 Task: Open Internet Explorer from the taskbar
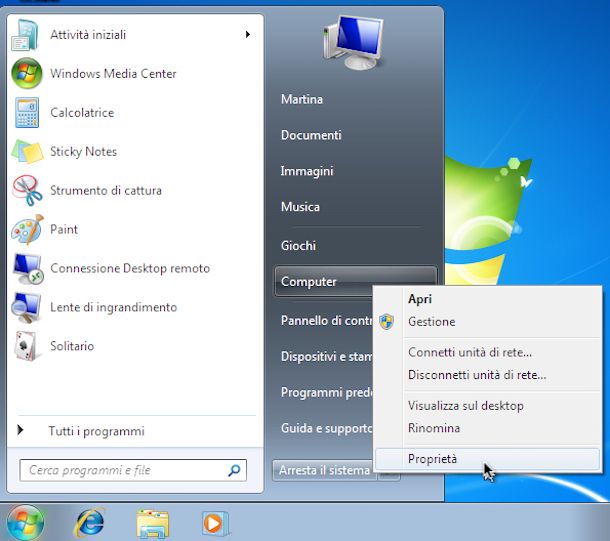pos(90,523)
